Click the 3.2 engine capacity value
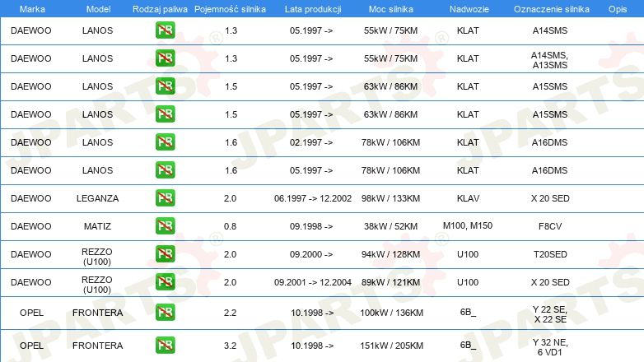This screenshot has width=644, height=362. pyautogui.click(x=230, y=346)
